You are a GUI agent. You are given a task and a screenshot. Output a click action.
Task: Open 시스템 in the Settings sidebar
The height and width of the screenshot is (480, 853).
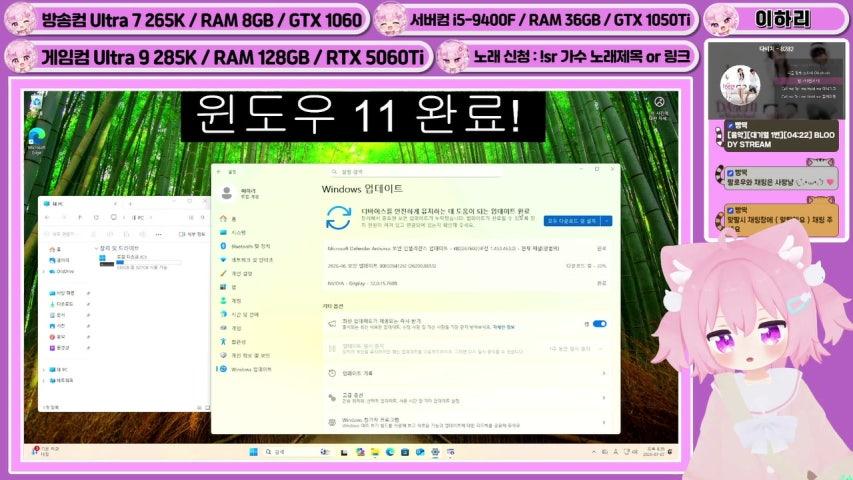click(234, 232)
